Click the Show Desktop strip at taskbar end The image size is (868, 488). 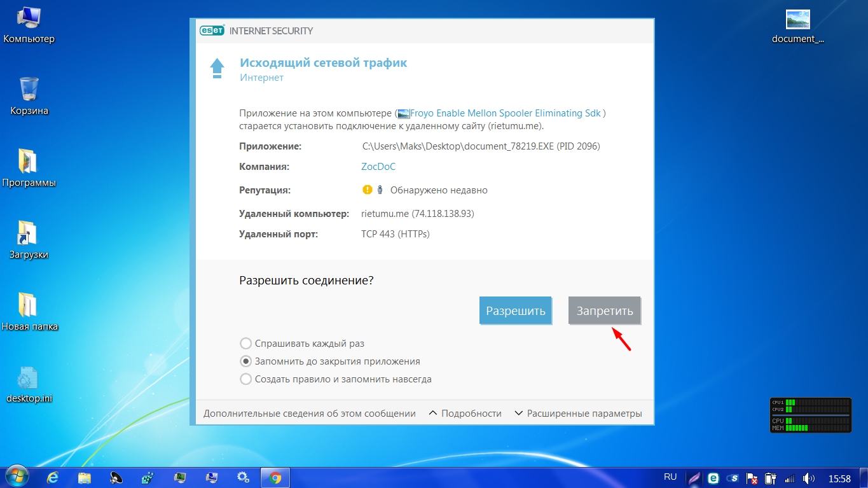(x=864, y=477)
